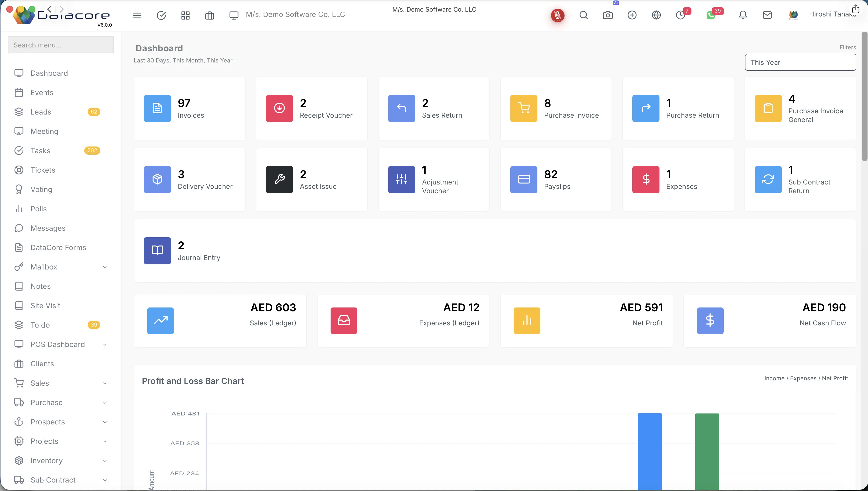Go to Dashboard in sidebar

point(49,73)
